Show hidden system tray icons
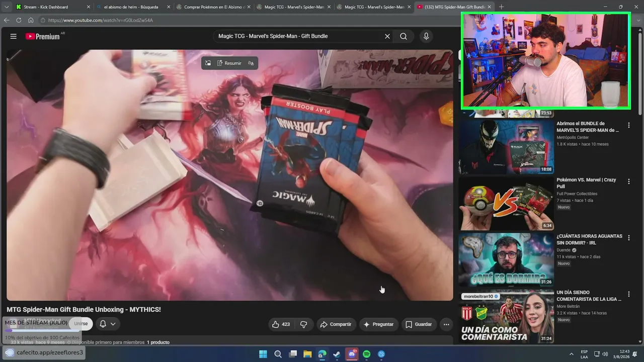This screenshot has width=644, height=362. [x=571, y=354]
